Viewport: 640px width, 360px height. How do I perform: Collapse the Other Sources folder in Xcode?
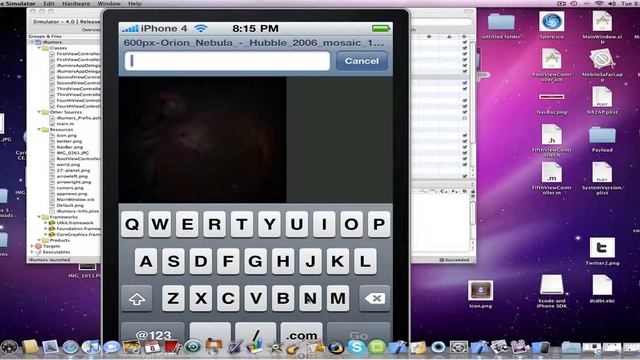(40, 112)
